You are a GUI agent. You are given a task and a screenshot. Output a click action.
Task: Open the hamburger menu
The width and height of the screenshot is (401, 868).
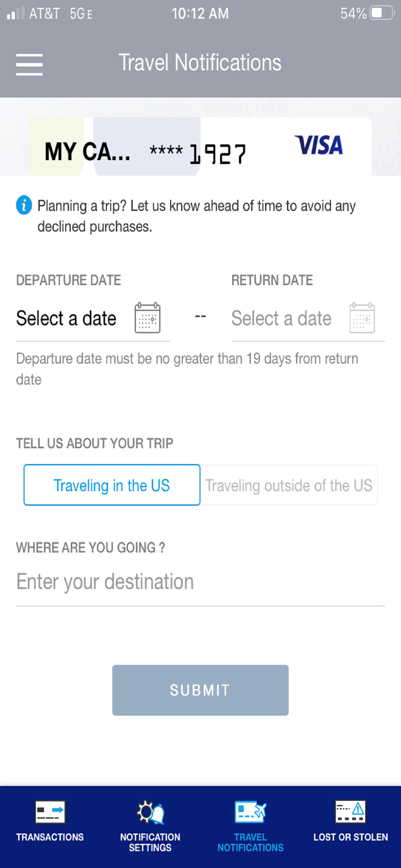(x=29, y=64)
